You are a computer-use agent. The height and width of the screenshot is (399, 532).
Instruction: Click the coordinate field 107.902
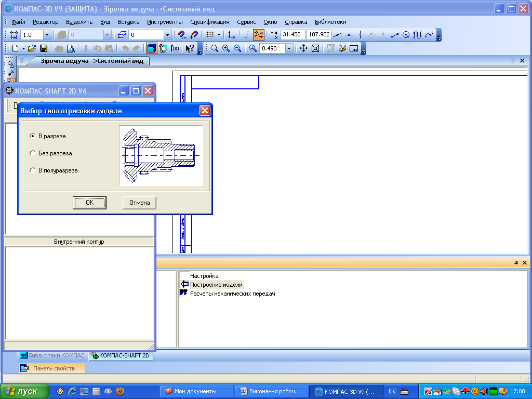[318, 35]
